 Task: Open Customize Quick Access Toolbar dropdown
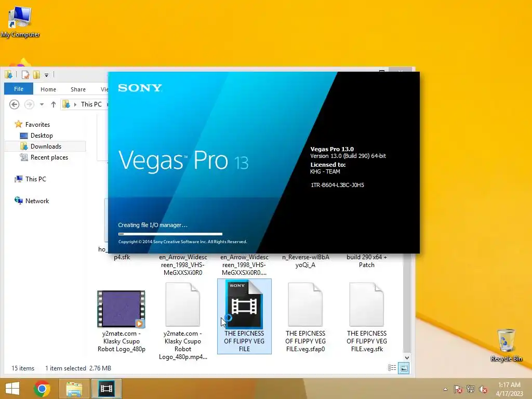[46, 75]
